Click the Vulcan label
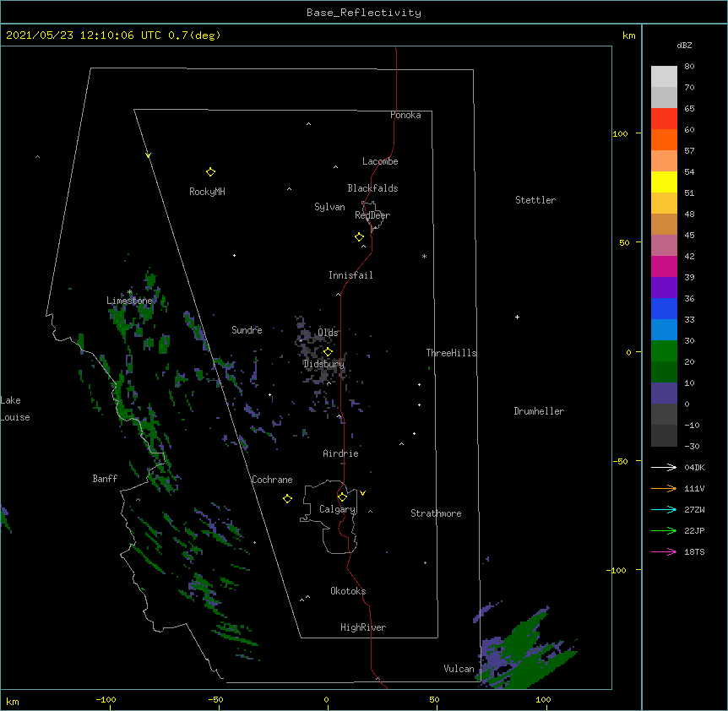Viewport: 728px width, 711px height. 459,669
